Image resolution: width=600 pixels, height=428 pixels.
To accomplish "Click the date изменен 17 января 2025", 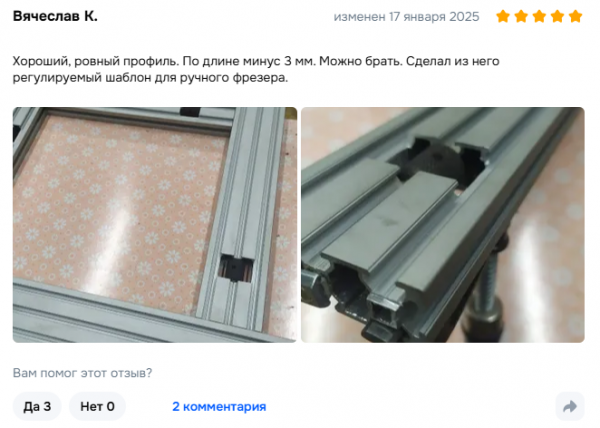I will pos(406,17).
